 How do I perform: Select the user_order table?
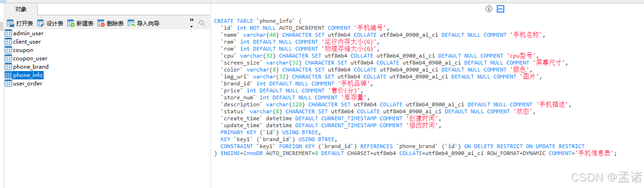coord(24,84)
